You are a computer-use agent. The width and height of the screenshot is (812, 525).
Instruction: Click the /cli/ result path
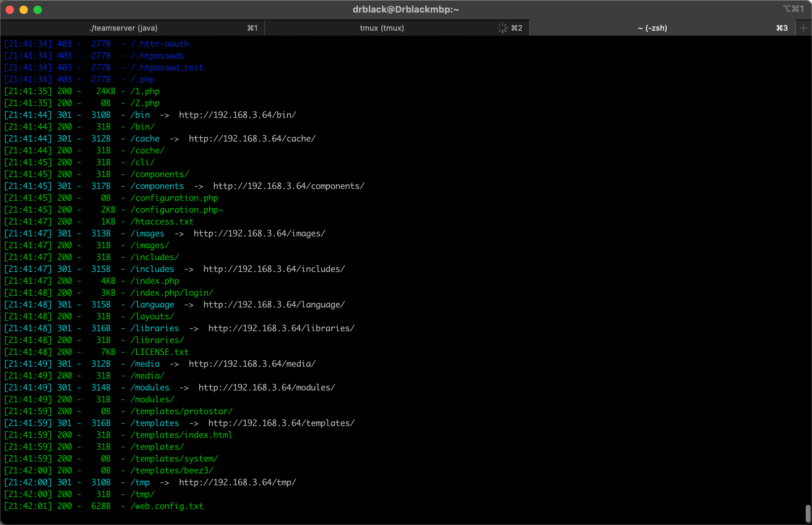(x=143, y=162)
